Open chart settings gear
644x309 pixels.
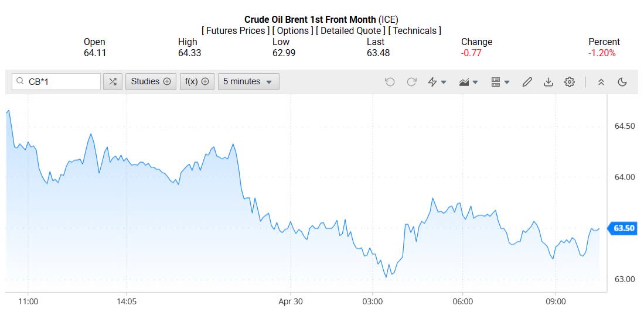click(x=569, y=82)
